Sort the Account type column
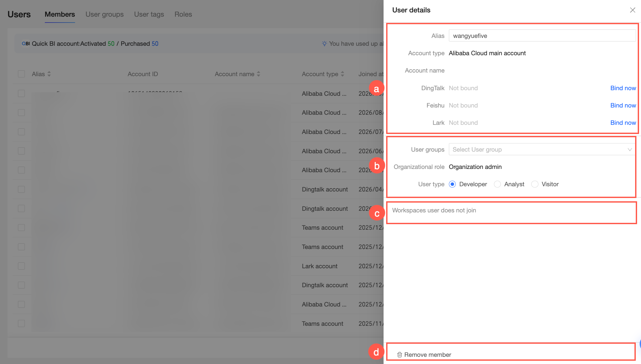Viewport: 641px width, 364px height. [342, 74]
